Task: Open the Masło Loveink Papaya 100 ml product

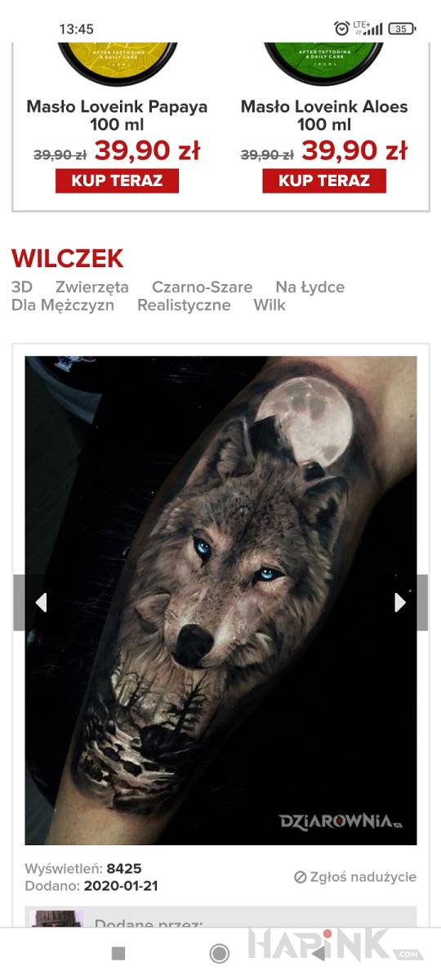Action: 117,115
